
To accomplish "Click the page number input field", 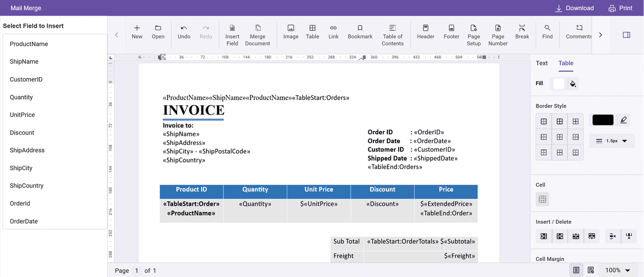I will [x=137, y=270].
